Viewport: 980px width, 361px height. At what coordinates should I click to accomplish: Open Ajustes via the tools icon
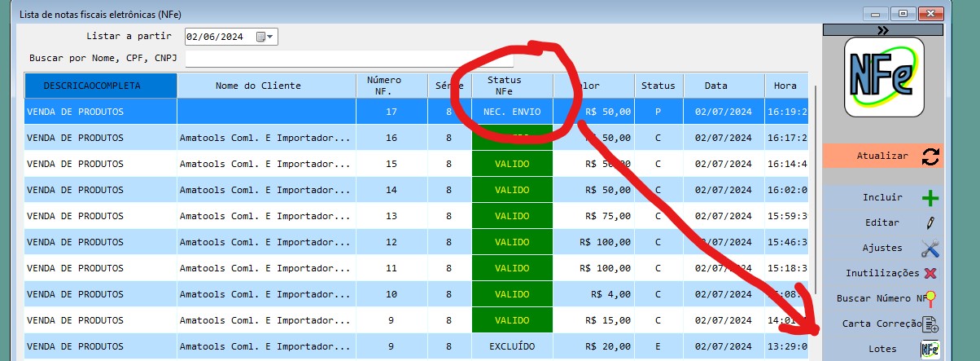pyautogui.click(x=930, y=249)
